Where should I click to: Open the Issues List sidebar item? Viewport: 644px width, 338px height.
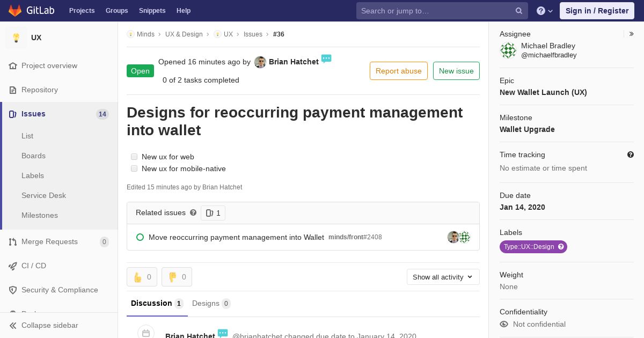[27, 136]
